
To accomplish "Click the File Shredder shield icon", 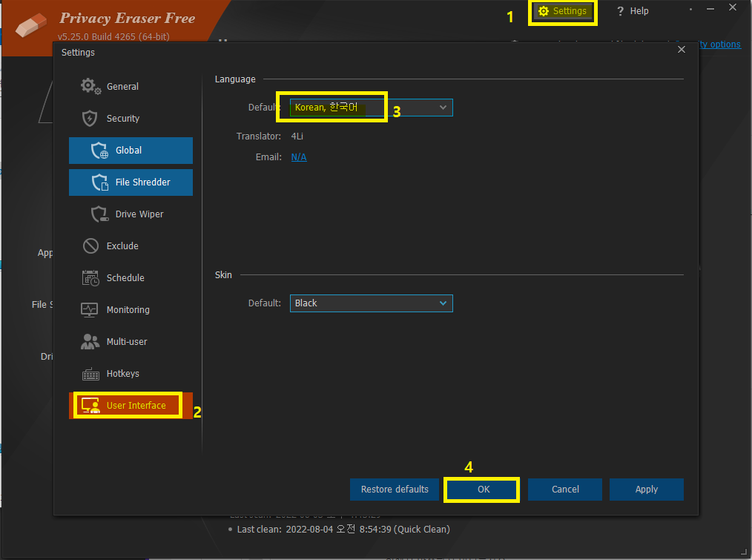I will click(x=100, y=182).
